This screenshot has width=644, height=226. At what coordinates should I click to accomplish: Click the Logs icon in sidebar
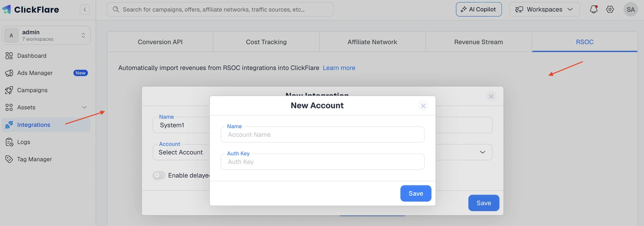click(x=9, y=142)
